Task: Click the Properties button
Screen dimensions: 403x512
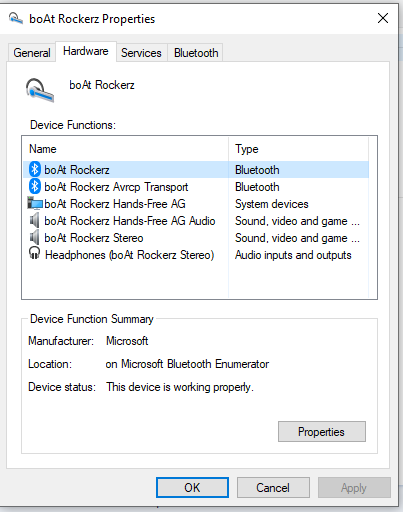Action: [x=322, y=432]
